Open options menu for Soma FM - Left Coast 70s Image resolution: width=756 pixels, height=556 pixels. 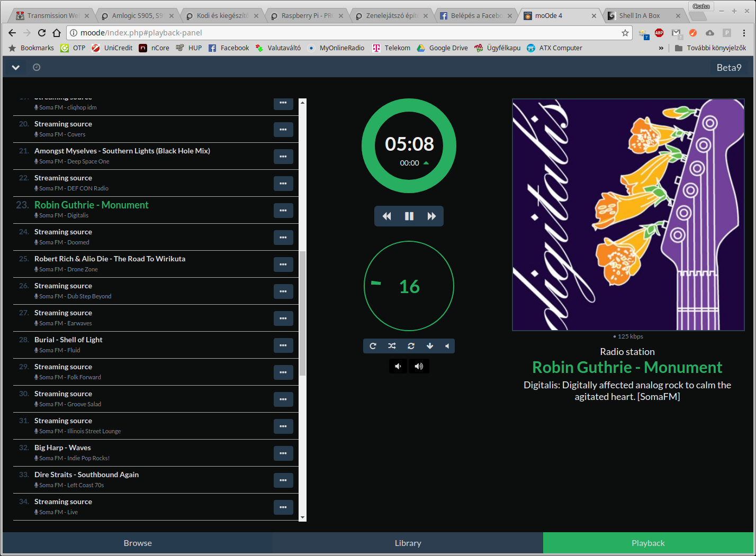point(283,480)
